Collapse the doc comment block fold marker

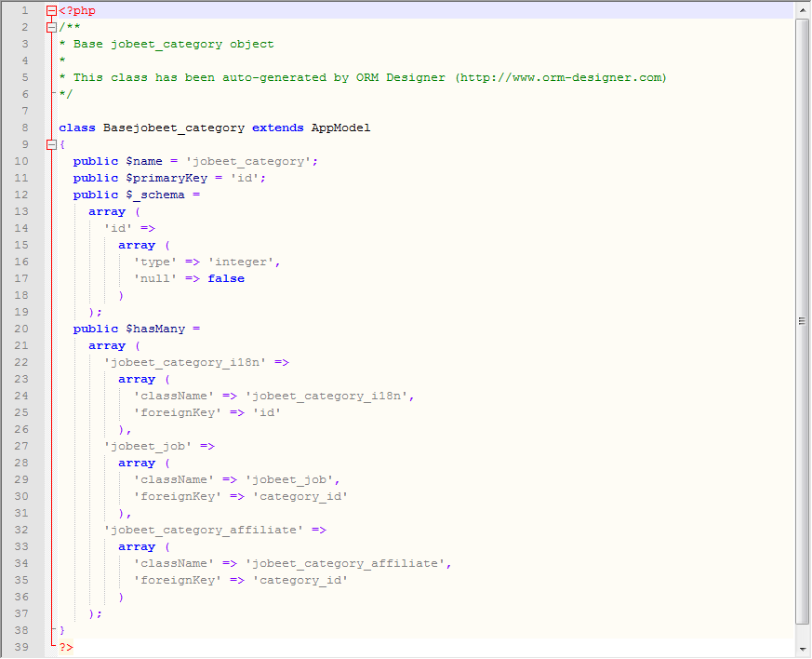52,28
